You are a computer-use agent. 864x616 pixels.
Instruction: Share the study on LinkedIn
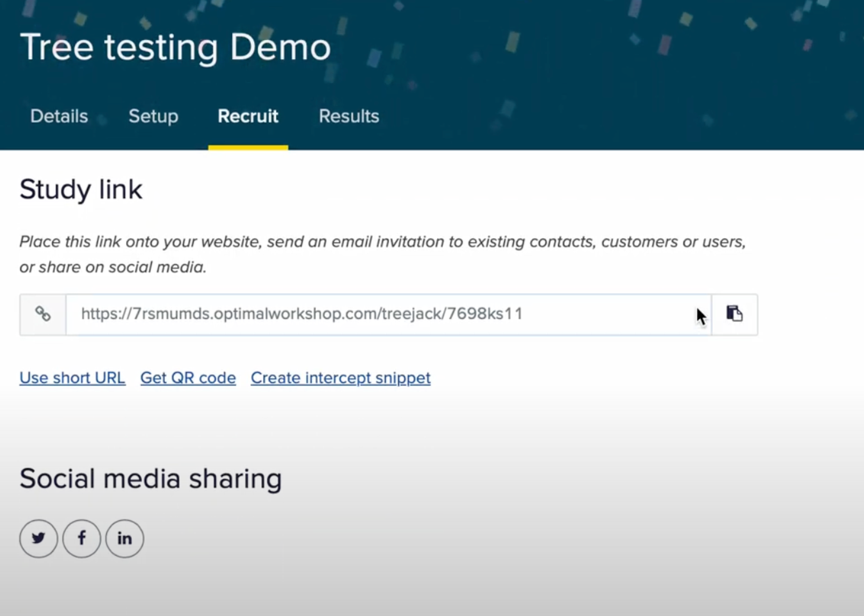pos(125,538)
